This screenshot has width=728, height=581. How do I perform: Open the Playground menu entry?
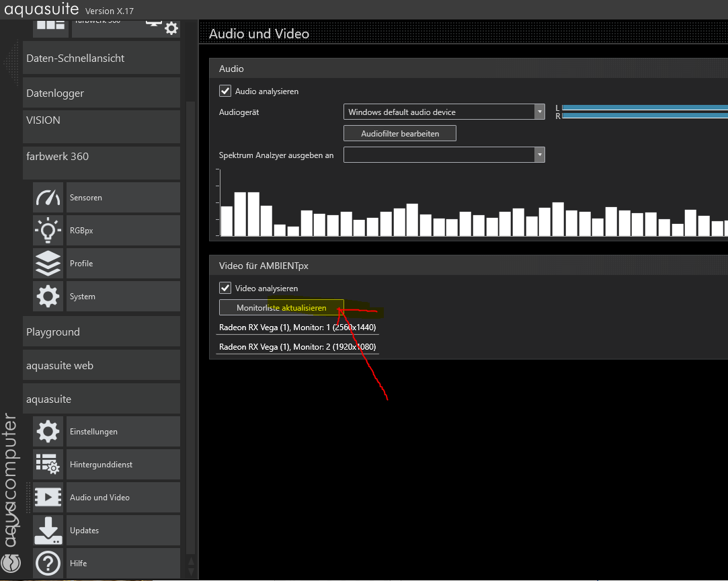pyautogui.click(x=102, y=332)
